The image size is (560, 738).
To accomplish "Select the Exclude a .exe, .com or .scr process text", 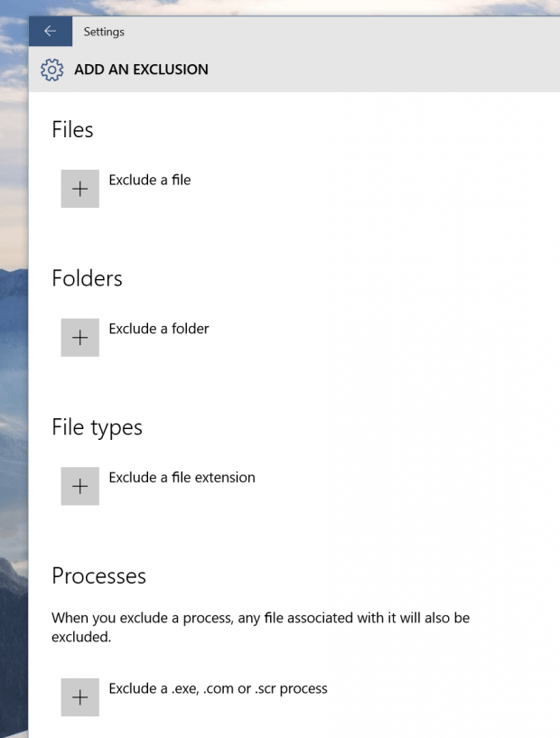I will (x=218, y=688).
